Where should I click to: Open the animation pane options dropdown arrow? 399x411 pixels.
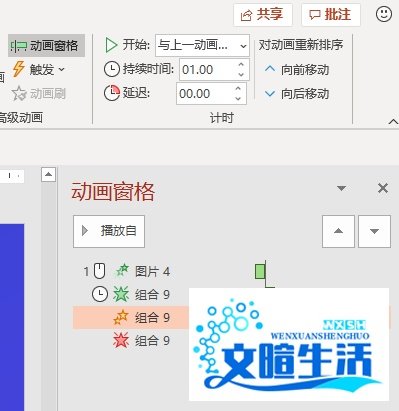(341, 188)
